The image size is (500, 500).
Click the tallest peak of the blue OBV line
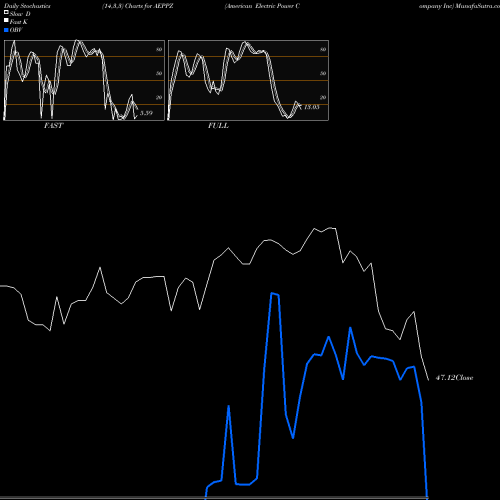click(272, 293)
